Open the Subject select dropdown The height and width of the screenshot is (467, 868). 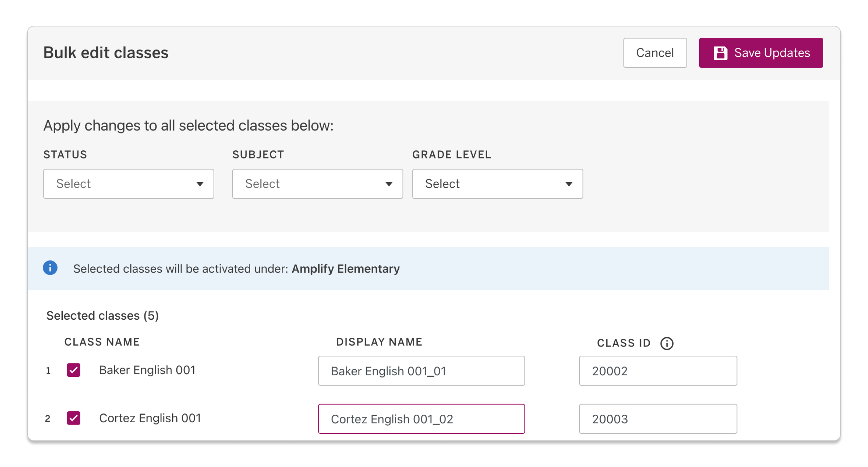[x=317, y=184]
